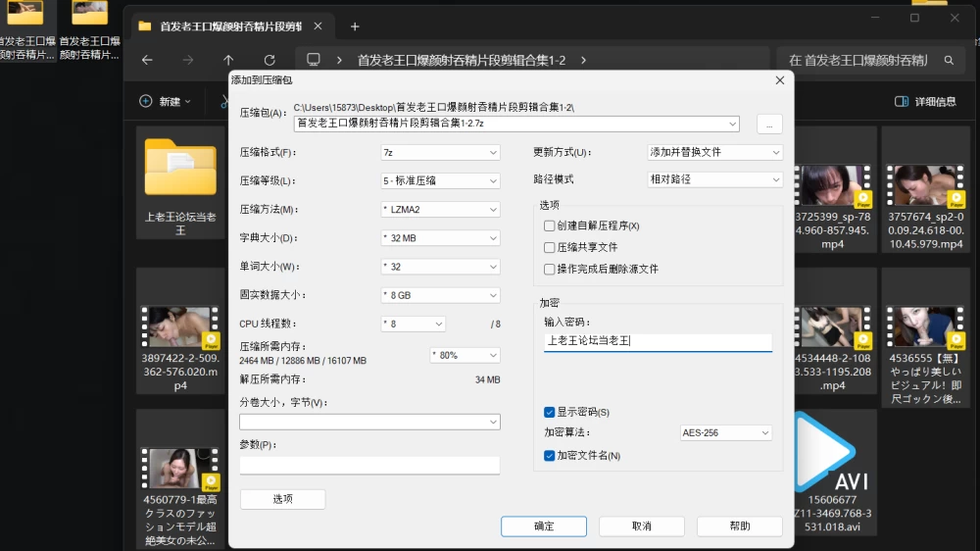Image resolution: width=980 pixels, height=551 pixels.
Task: Go up one folder level in Explorer
Action: pos(228,60)
